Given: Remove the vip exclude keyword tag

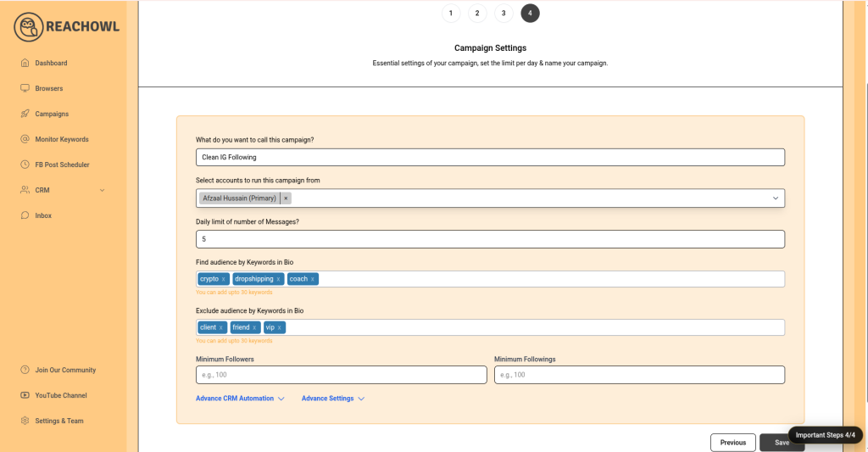Looking at the screenshot, I should [279, 327].
